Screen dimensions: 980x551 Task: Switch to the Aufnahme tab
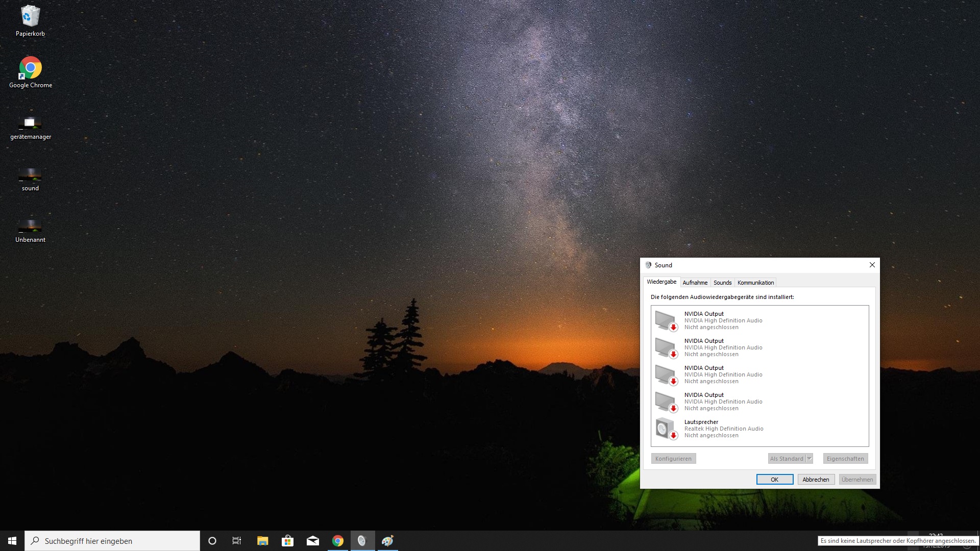(x=695, y=283)
